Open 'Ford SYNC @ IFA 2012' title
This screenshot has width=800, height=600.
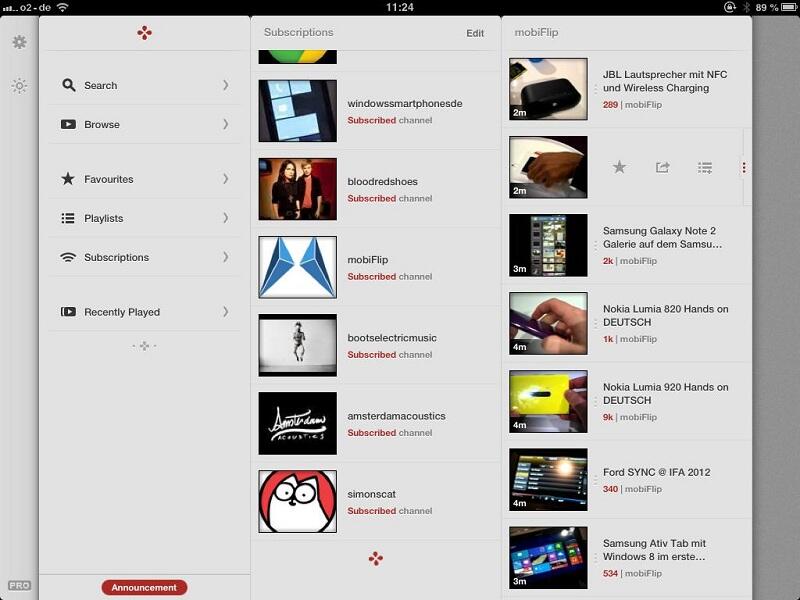tap(656, 472)
